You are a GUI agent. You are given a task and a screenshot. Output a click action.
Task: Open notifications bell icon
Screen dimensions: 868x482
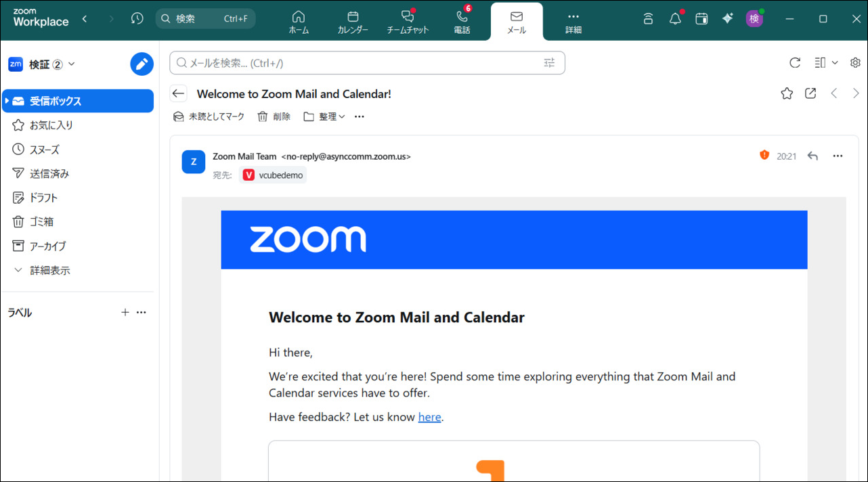click(x=675, y=19)
